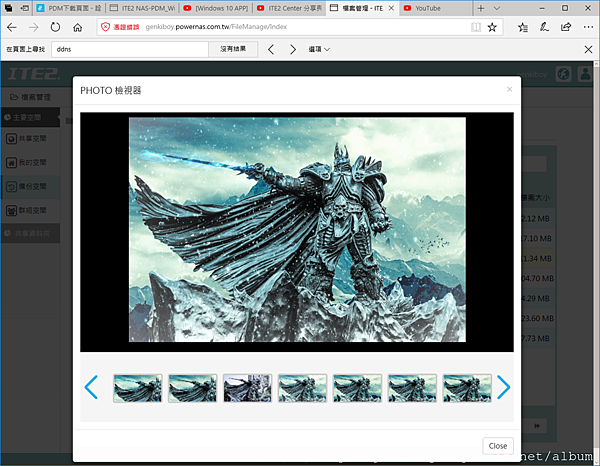This screenshot has width=600, height=466.
Task: Click the main Lich King photo preview
Action: pos(297,230)
